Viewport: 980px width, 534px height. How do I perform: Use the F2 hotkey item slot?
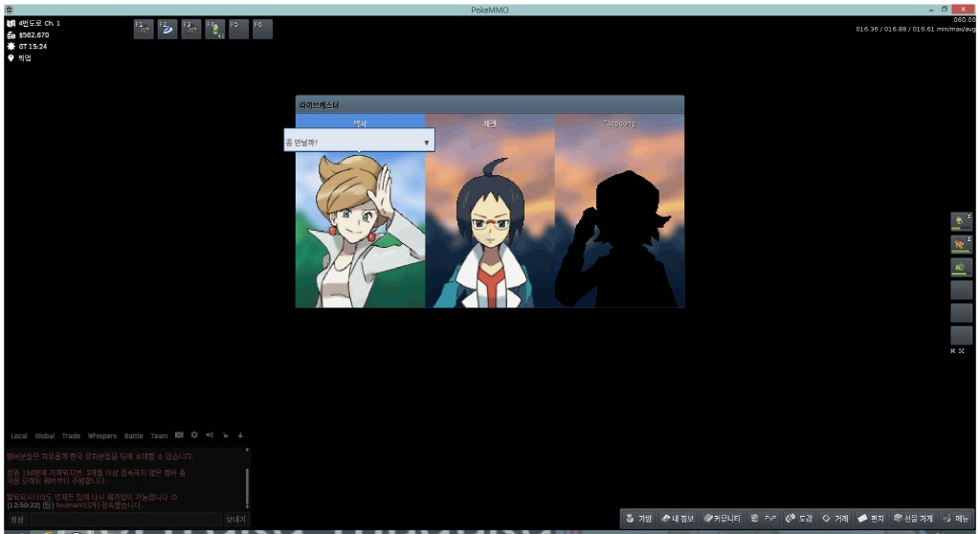[167, 29]
